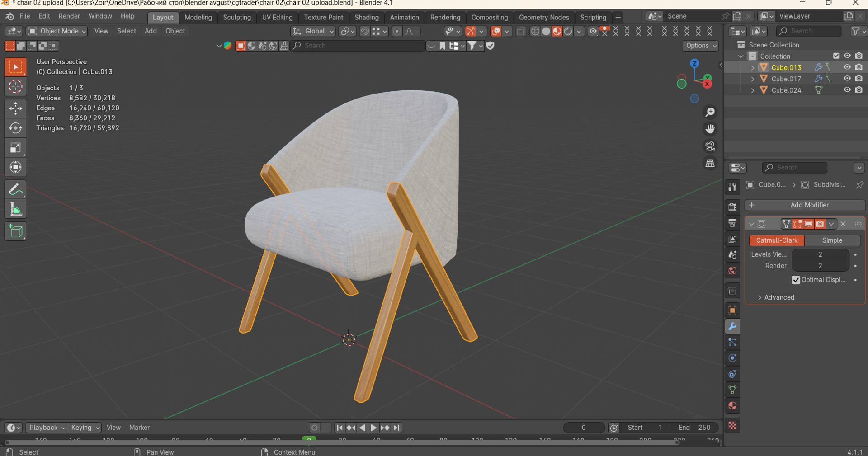Screen dimensions: 868x456
Task: Open the Object Data properties tab
Action: (732, 390)
